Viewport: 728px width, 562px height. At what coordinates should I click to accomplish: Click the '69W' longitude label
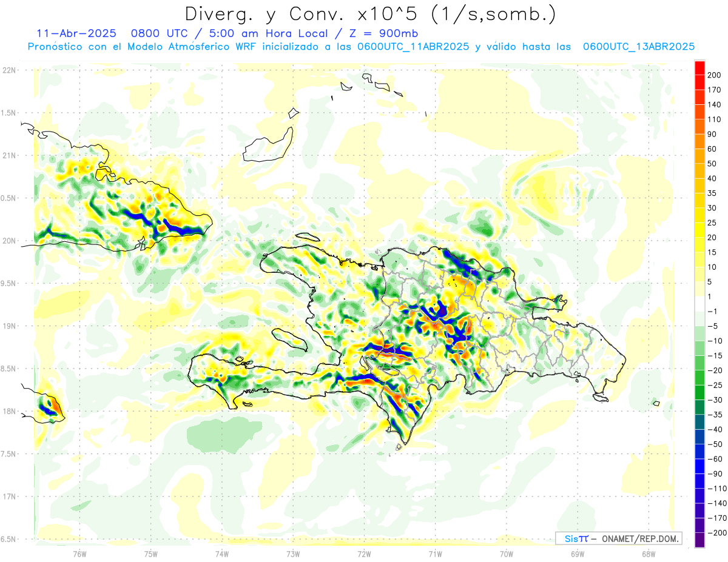point(578,554)
